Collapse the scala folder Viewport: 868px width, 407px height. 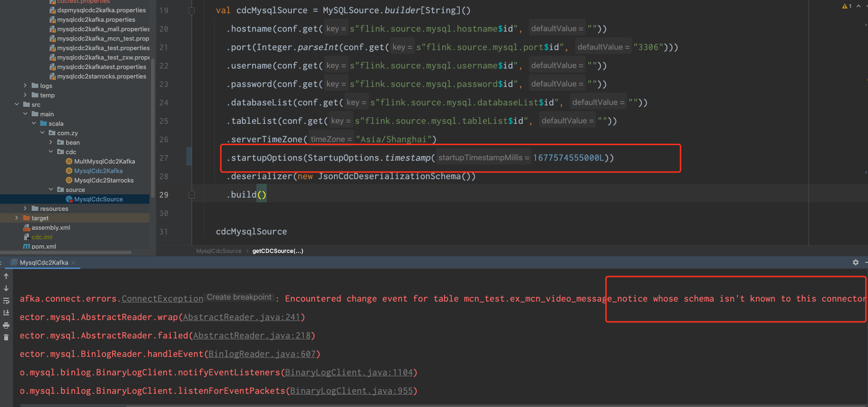coord(34,123)
